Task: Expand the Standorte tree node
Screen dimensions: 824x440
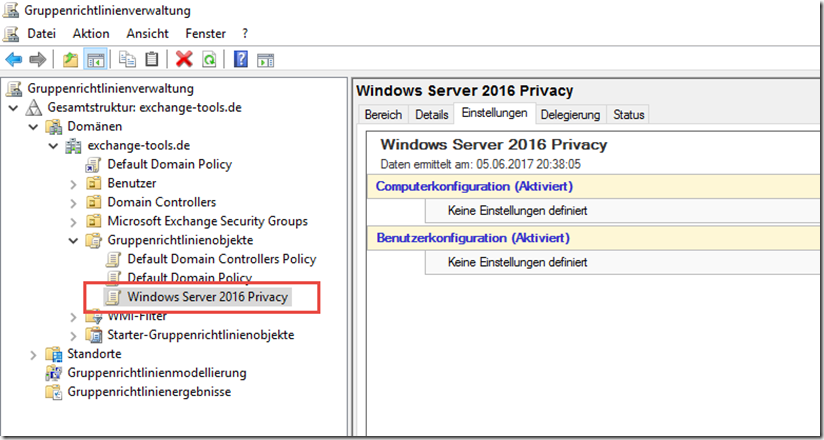Action: (x=33, y=354)
